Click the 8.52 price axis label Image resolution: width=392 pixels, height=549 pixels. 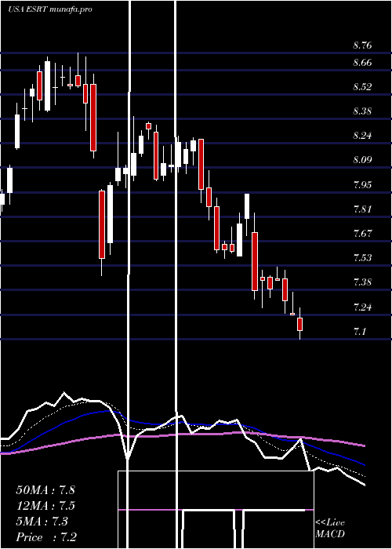point(362,87)
